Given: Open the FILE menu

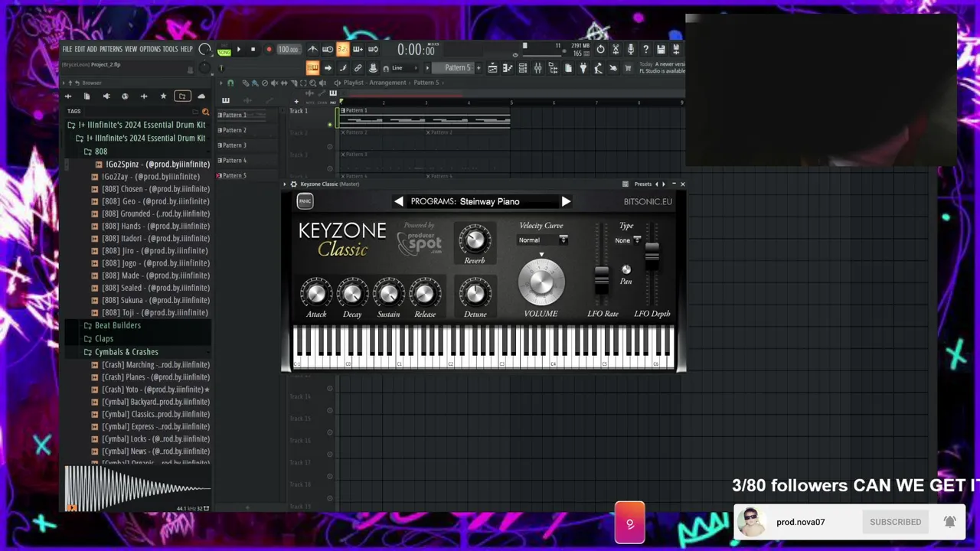Looking at the screenshot, I should tap(67, 49).
